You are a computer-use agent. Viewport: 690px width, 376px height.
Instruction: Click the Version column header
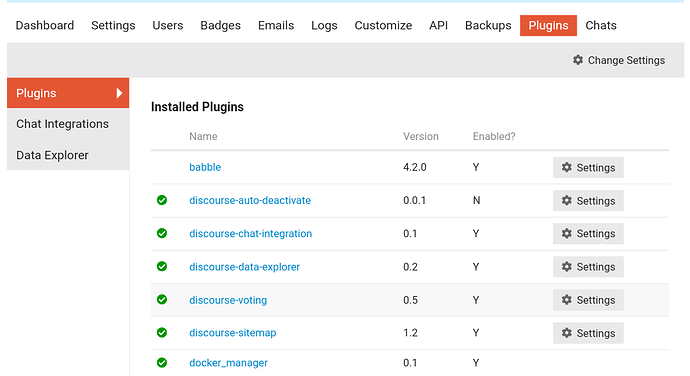(x=421, y=136)
